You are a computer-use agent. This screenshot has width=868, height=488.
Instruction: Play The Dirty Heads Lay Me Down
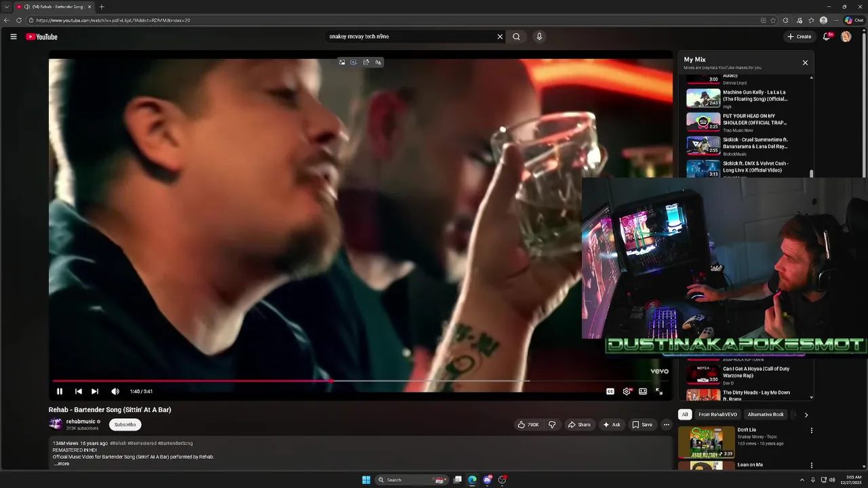pyautogui.click(x=737, y=394)
